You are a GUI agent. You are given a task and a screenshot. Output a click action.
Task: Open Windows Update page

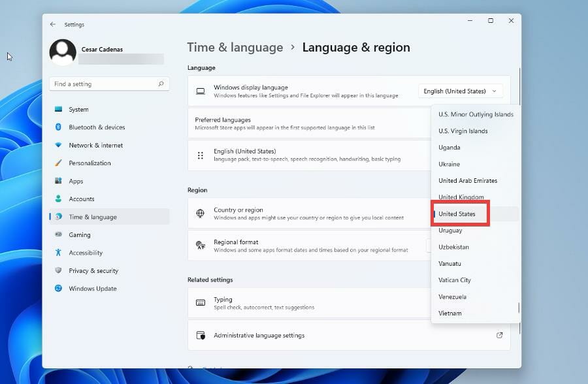point(109,289)
